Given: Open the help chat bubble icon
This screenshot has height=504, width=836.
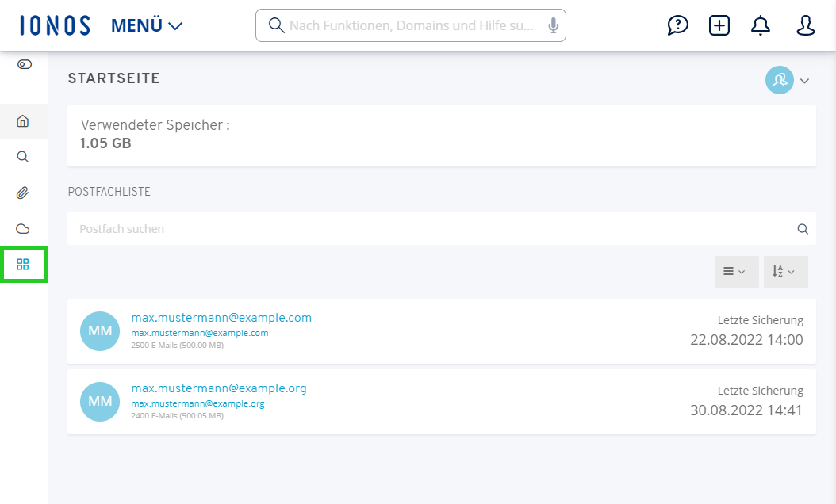Looking at the screenshot, I should pyautogui.click(x=677, y=25).
